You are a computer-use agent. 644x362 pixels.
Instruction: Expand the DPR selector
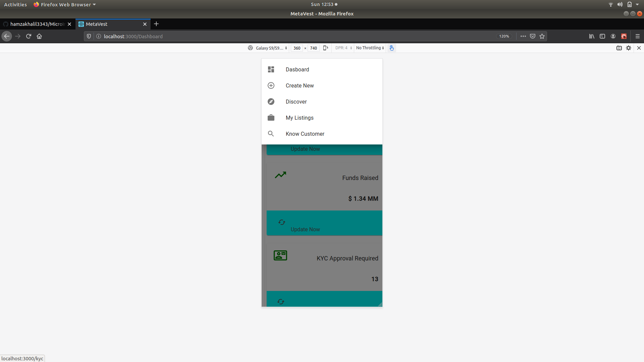click(x=343, y=48)
